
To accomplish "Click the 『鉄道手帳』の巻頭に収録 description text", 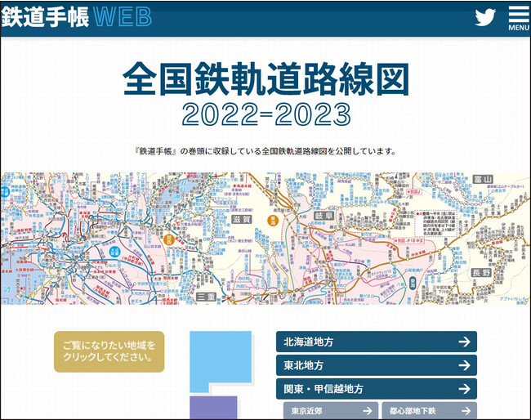I will (265, 151).
